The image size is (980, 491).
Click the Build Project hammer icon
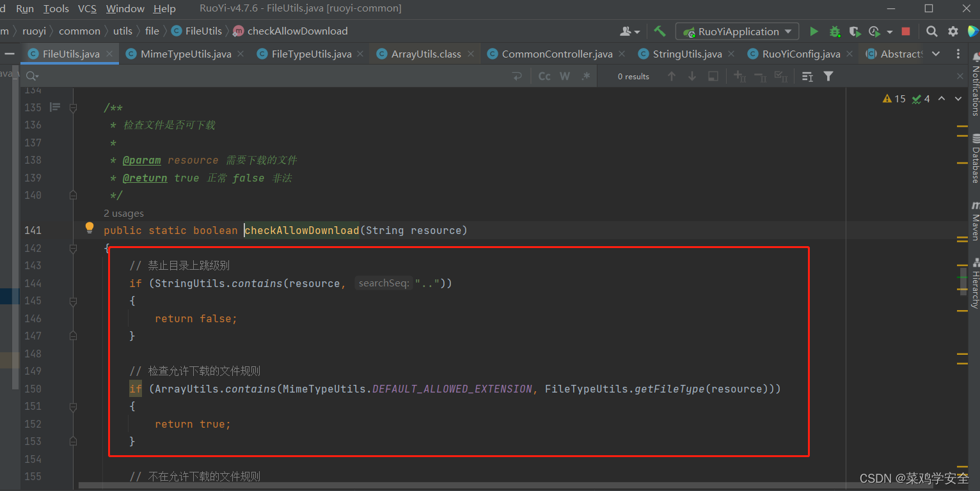tap(660, 31)
